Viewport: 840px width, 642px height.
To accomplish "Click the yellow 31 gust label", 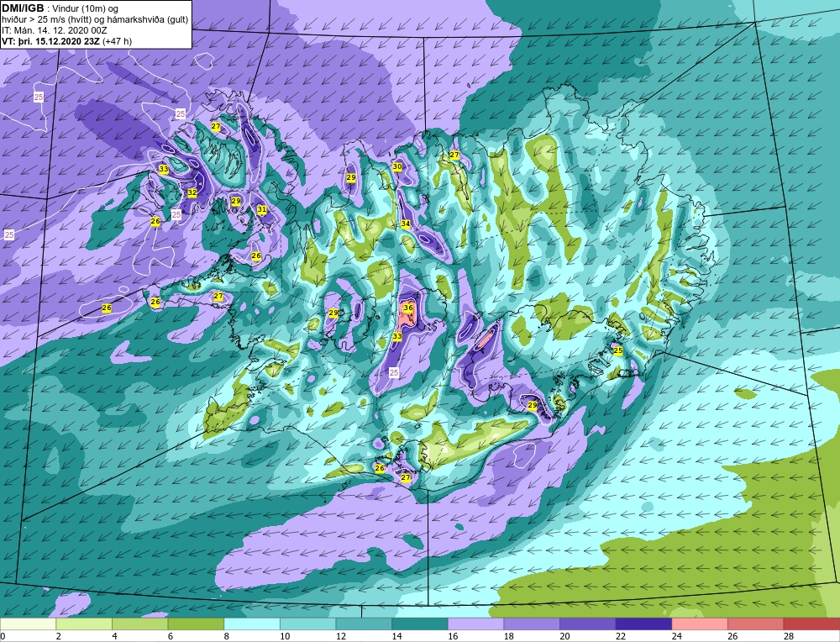I will (x=262, y=209).
